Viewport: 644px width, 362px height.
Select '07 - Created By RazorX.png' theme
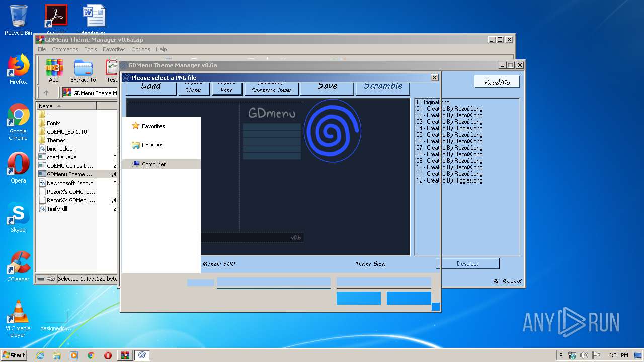click(449, 148)
